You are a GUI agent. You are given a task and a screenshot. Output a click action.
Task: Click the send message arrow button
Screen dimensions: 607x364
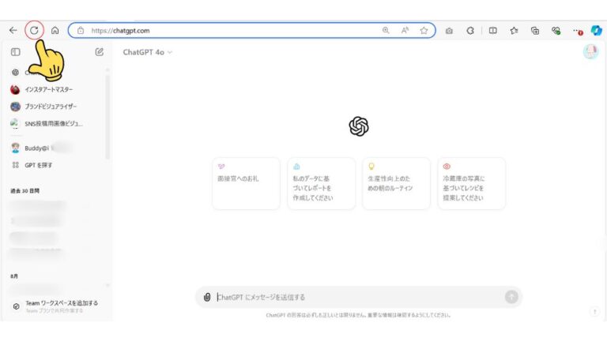[511, 297]
